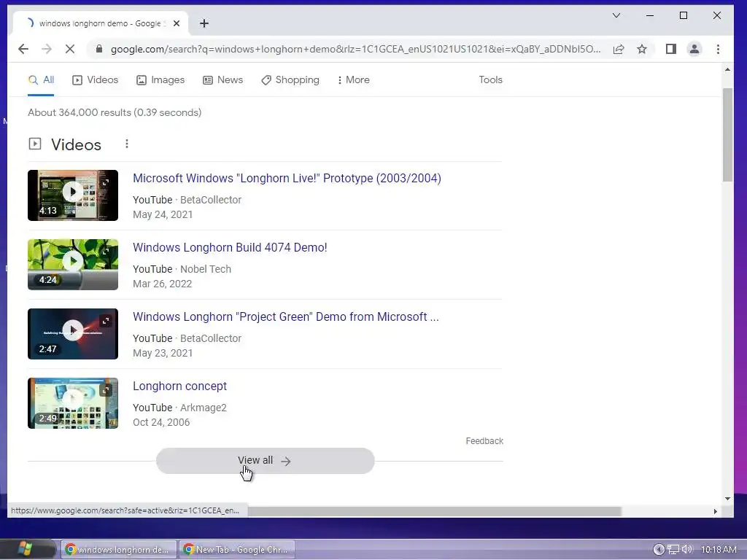Viewport: 747px width, 560px height.
Task: Click the Arkmage2 source text
Action: click(204, 408)
